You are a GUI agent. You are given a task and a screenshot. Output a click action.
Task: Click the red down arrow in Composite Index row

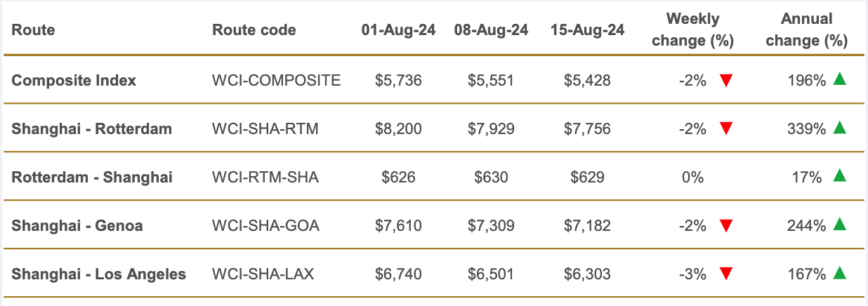coord(726,81)
